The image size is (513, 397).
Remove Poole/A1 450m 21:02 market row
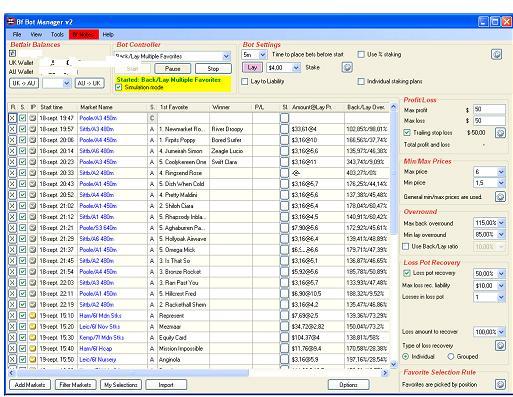point(12,206)
